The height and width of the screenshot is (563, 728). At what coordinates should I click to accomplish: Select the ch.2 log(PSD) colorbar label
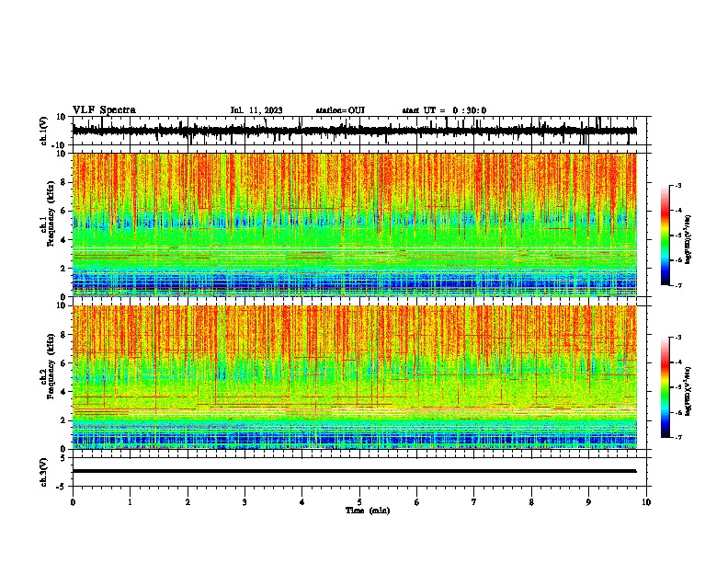[x=688, y=392]
